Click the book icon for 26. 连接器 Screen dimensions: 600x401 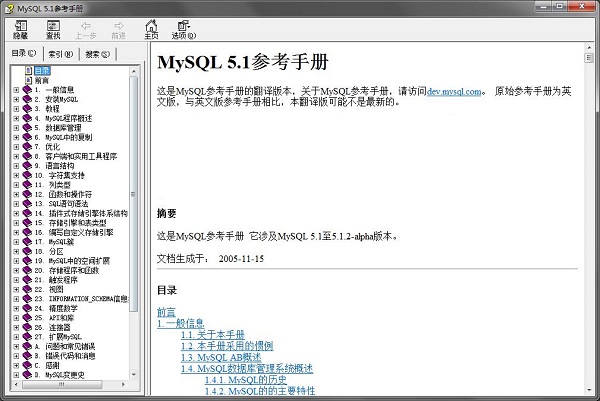(27, 328)
